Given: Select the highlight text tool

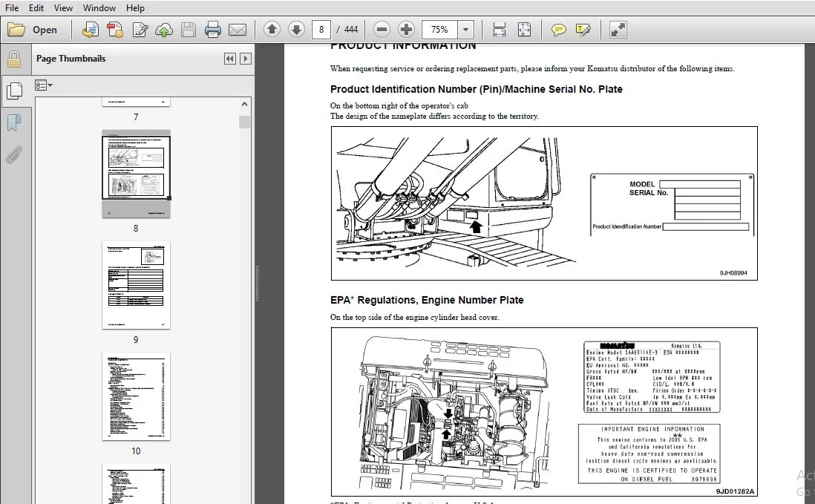Looking at the screenshot, I should click(583, 30).
